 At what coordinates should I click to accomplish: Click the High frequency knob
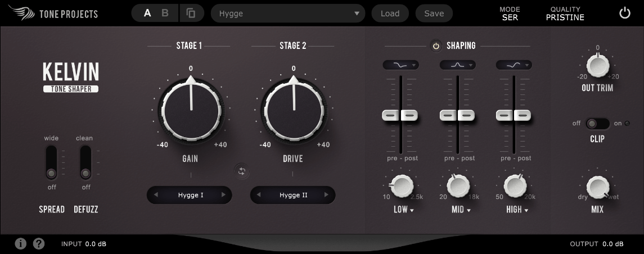pyautogui.click(x=515, y=186)
